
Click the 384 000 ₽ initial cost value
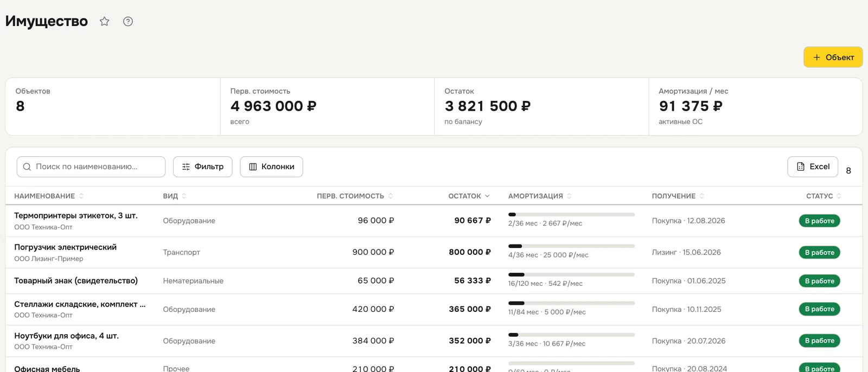(373, 341)
